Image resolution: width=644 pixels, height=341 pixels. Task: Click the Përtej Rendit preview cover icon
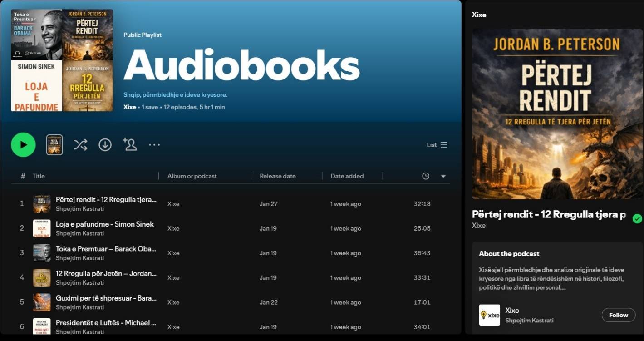[54, 145]
